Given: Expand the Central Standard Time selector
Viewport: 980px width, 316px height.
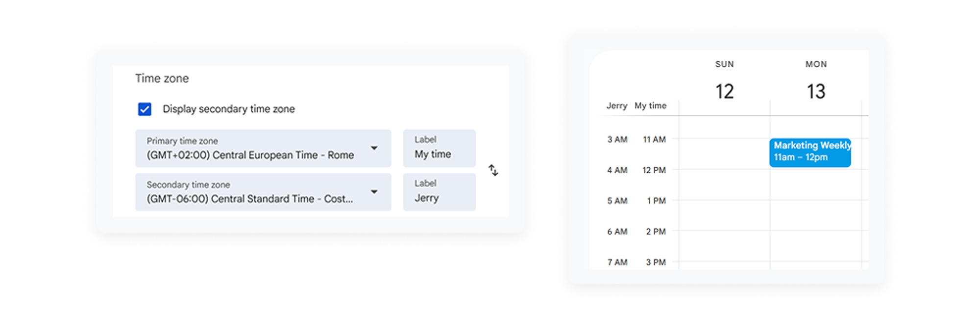Looking at the screenshot, I should pos(264,192).
